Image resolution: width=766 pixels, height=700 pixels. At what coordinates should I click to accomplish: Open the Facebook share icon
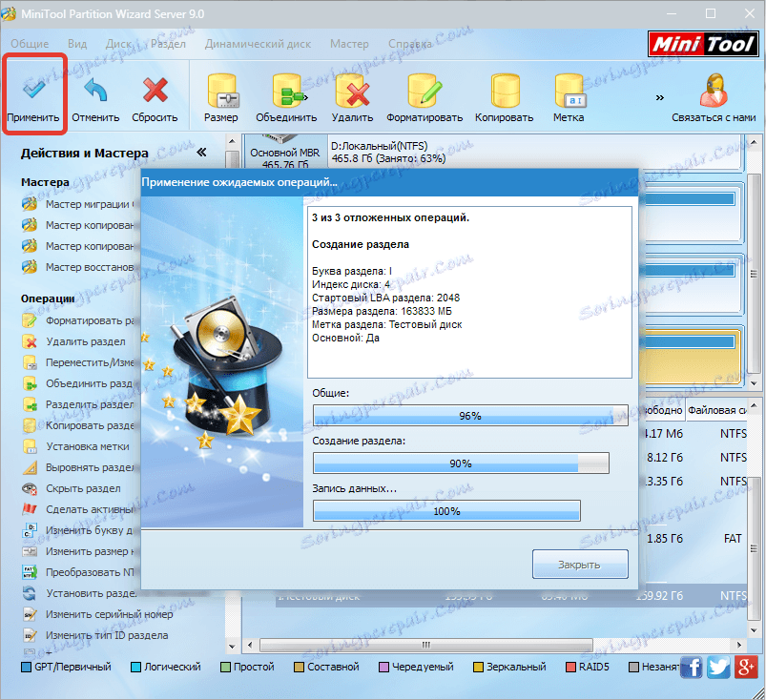click(692, 668)
